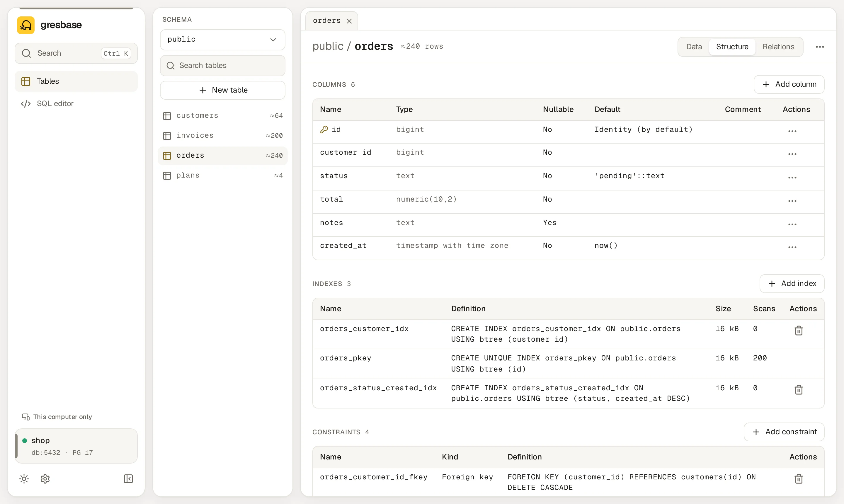
Task: Toggle the light/dark theme sun icon
Action: click(x=24, y=479)
